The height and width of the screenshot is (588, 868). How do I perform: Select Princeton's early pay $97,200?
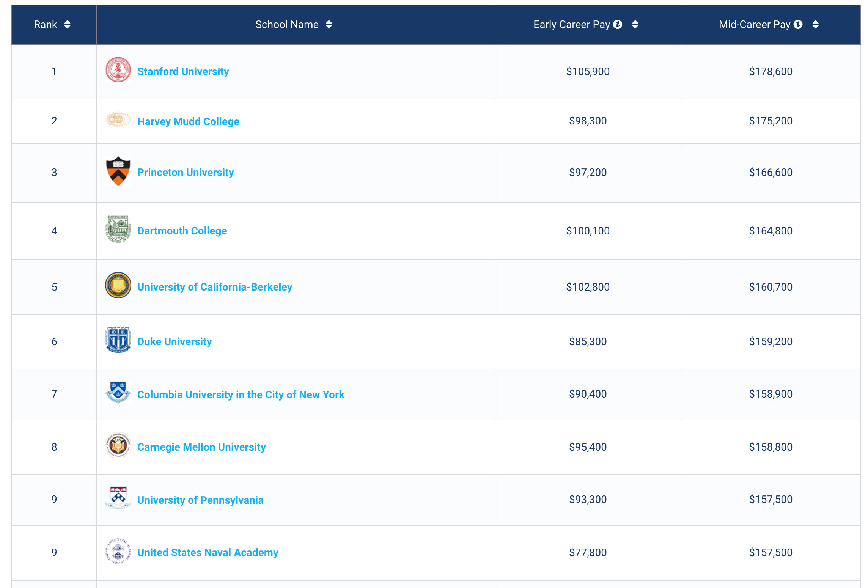[588, 172]
